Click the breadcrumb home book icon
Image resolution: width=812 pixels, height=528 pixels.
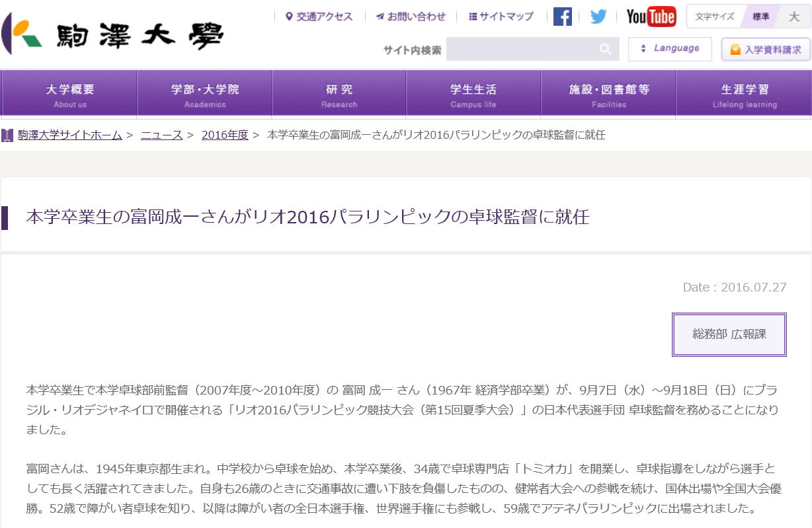(7, 135)
